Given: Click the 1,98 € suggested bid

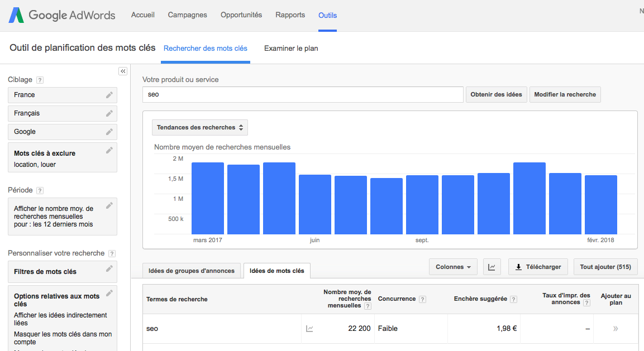Looking at the screenshot, I should pyautogui.click(x=507, y=329).
